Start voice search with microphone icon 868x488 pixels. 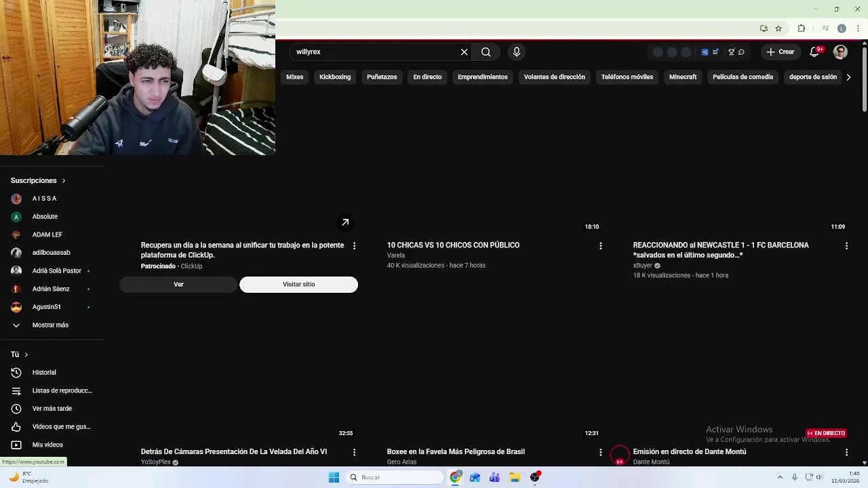(517, 52)
